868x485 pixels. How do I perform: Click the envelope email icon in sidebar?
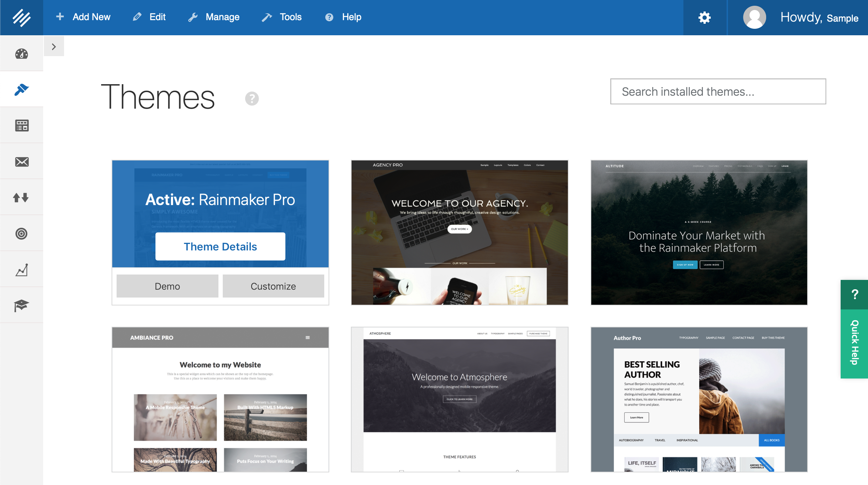pos(22,162)
